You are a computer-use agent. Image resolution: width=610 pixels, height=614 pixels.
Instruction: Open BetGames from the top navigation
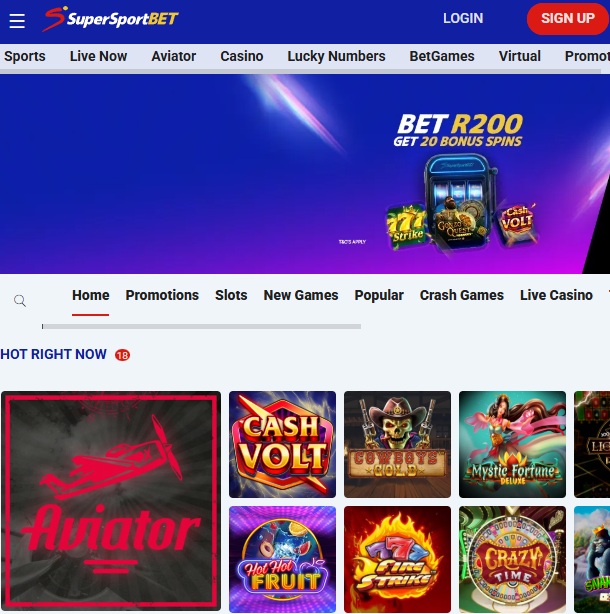click(442, 56)
